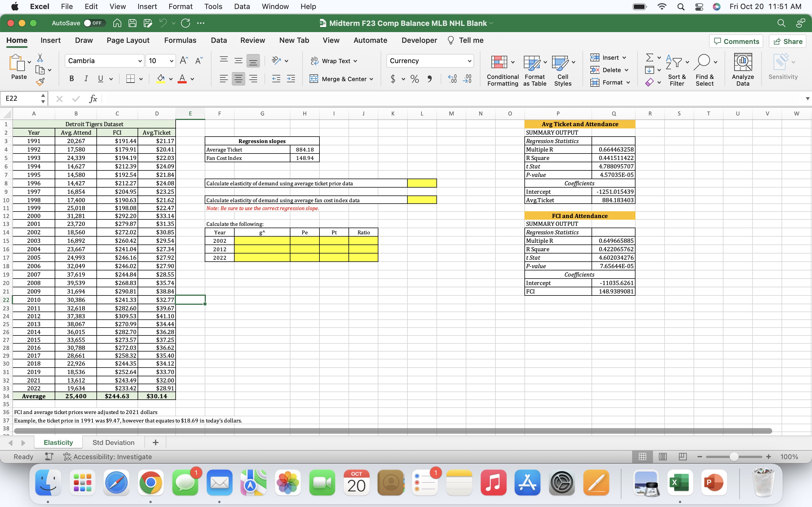This screenshot has width=812, height=507.
Task: Open the Cambria font name dropdown
Action: (x=140, y=61)
